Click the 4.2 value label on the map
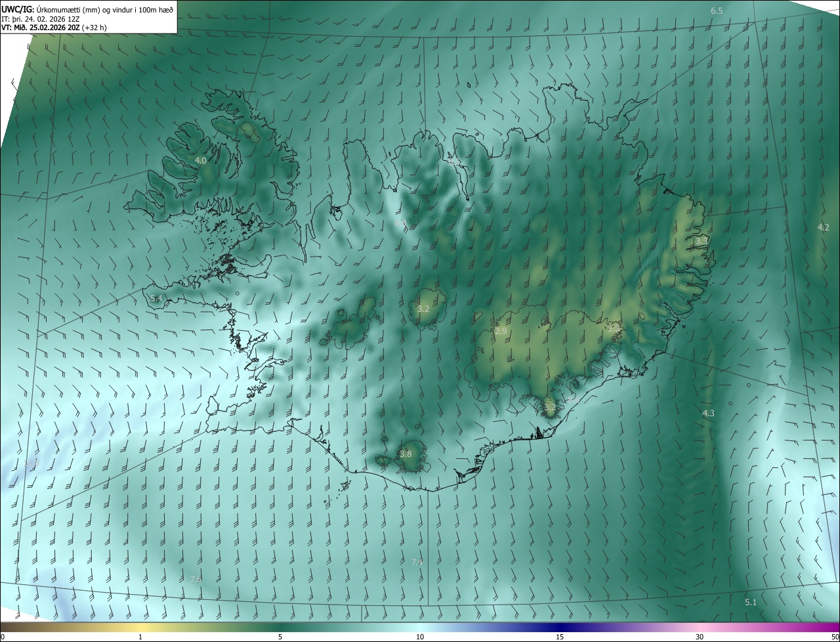 pos(824,228)
